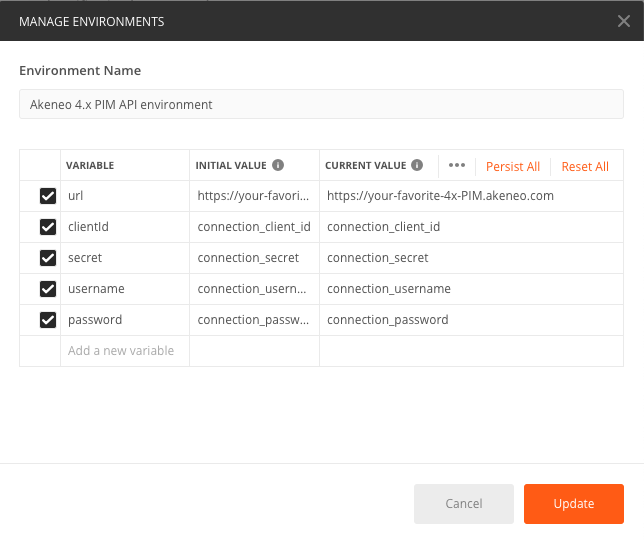Select current value connection_secret cell

470,258
